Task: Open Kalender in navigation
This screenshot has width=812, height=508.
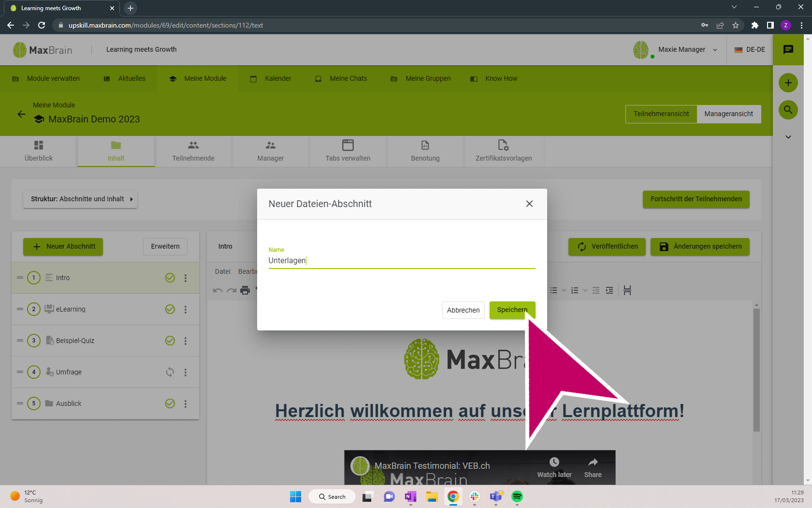Action: 271,78
